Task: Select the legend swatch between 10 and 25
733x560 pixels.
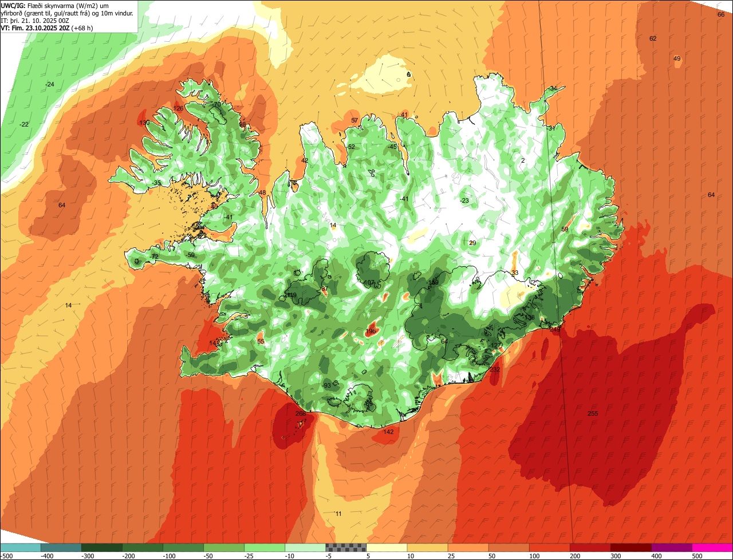Action: click(x=428, y=547)
